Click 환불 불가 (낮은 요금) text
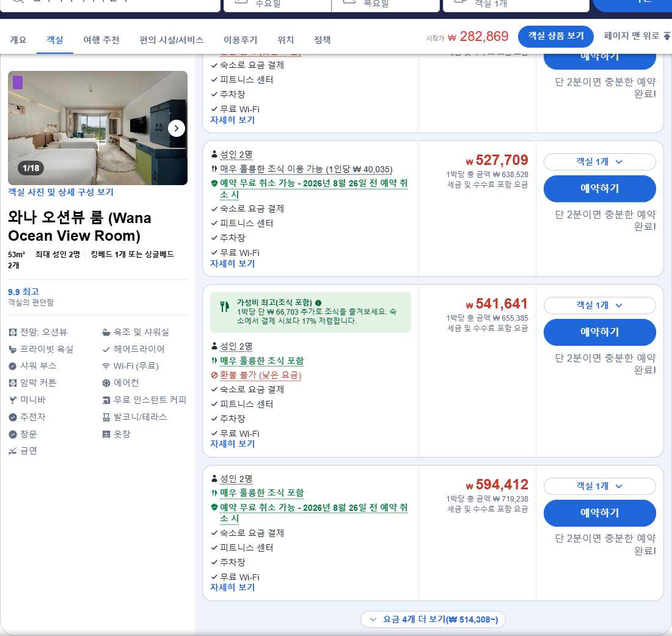Image resolution: width=672 pixels, height=636 pixels. 261,375
